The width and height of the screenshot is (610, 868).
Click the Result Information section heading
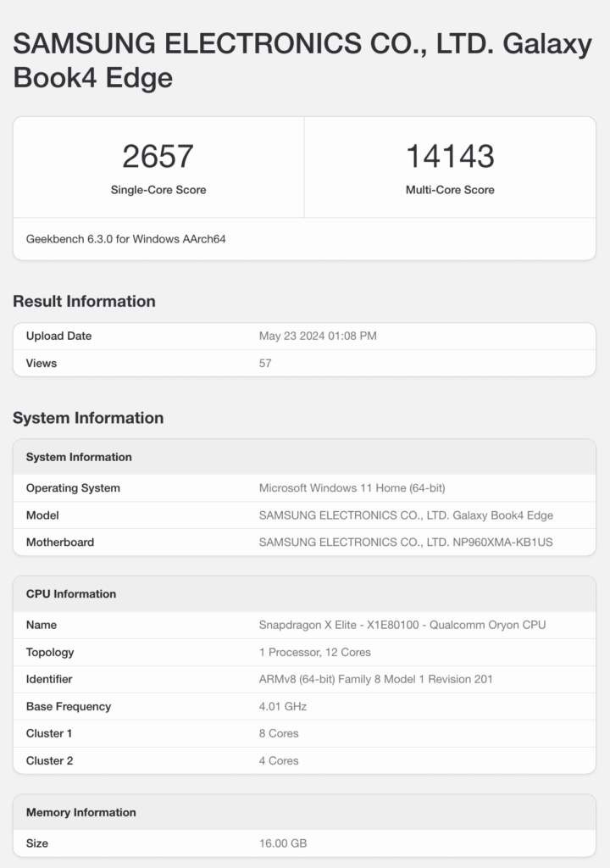pyautogui.click(x=84, y=301)
